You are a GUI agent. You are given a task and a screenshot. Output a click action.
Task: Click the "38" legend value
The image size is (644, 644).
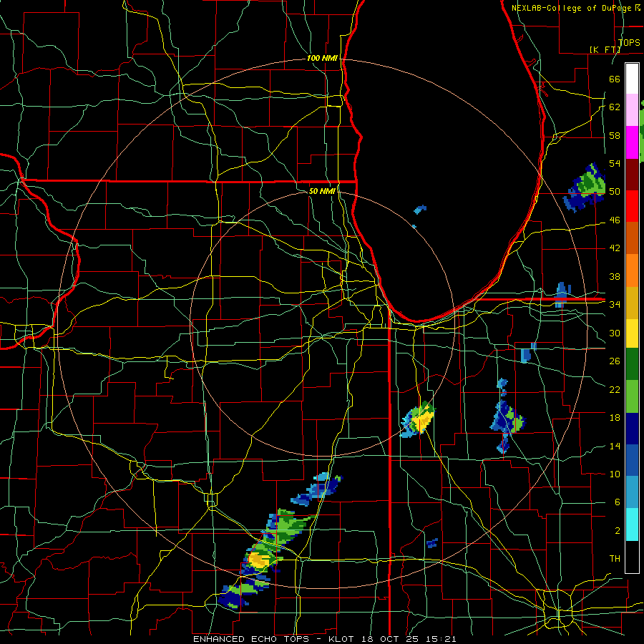pyautogui.click(x=615, y=276)
